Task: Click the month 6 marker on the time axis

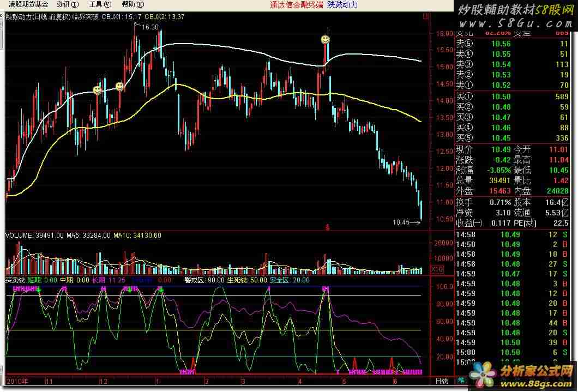Action: 395,381
